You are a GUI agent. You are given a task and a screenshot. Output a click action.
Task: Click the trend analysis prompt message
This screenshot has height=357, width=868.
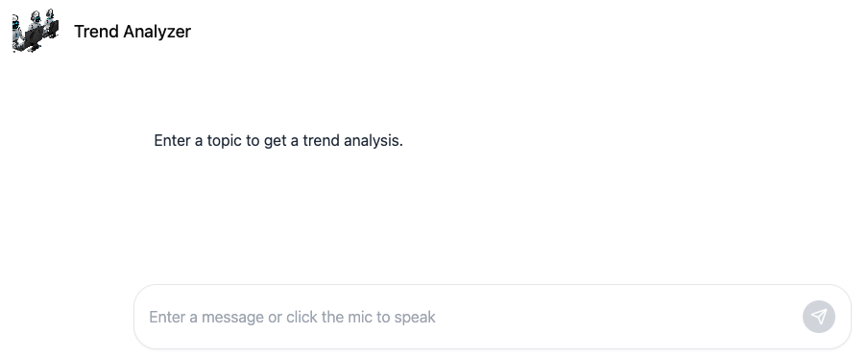[x=278, y=140]
